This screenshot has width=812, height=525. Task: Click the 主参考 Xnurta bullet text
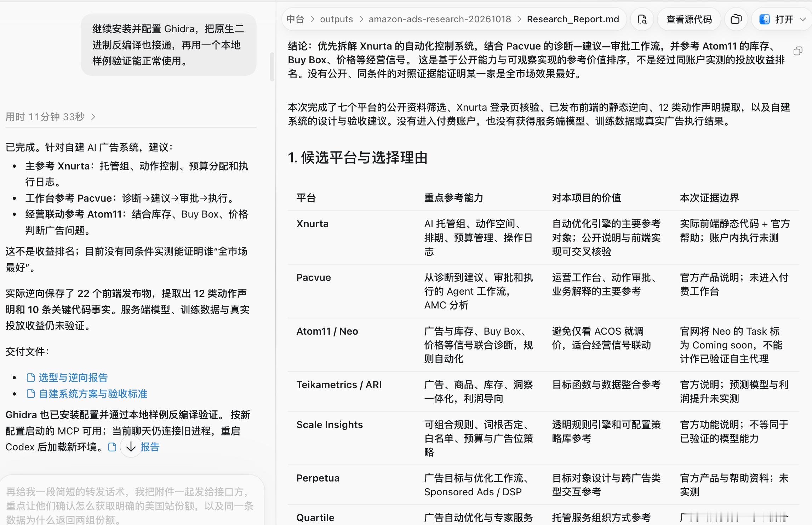pos(137,174)
